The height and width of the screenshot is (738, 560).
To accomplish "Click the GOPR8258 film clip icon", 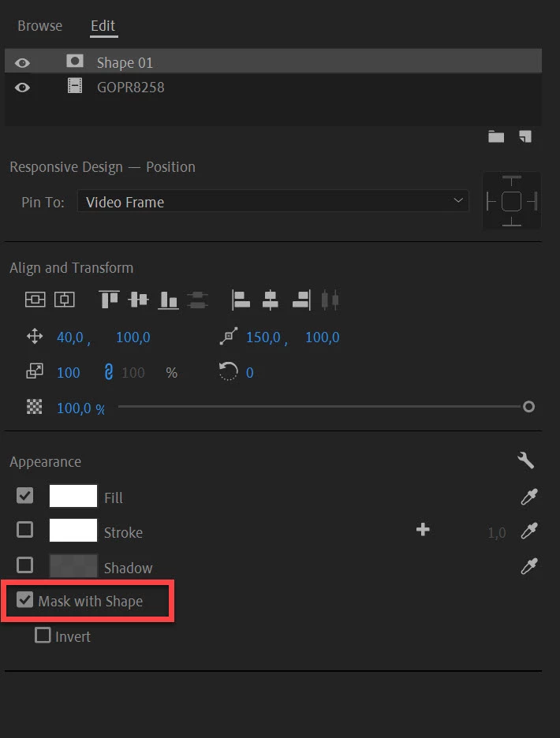I will tap(75, 86).
